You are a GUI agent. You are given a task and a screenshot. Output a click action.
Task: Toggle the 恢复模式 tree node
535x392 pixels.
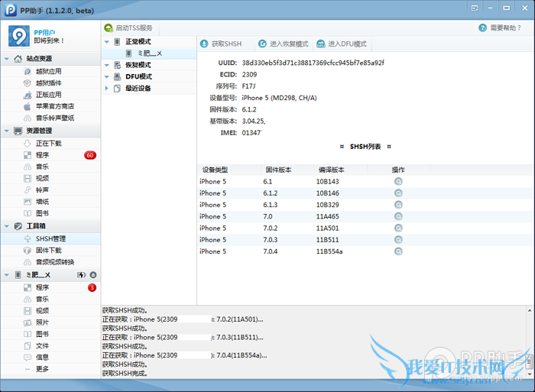coord(106,65)
